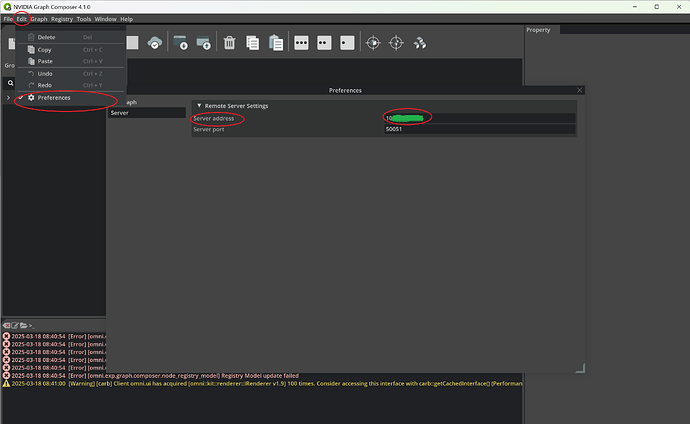Click the Server address input field

(480, 118)
